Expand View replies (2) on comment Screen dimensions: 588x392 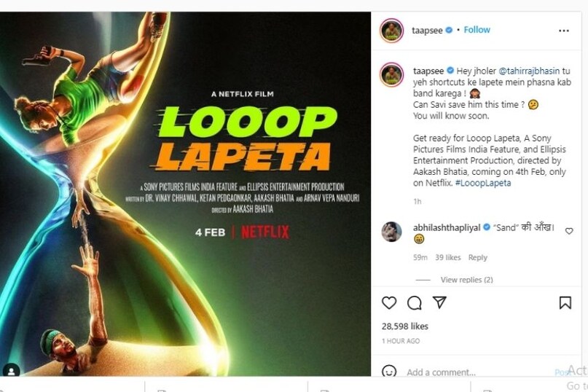click(466, 280)
